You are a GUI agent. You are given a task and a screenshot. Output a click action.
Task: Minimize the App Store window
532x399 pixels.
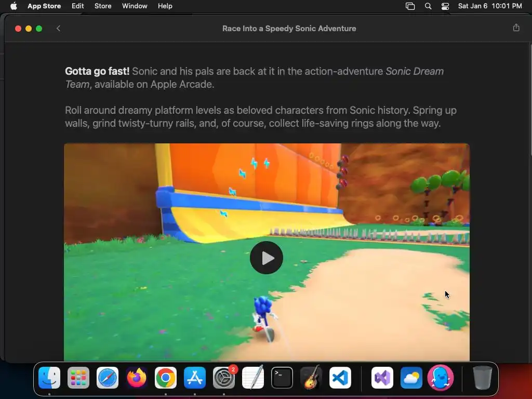click(x=29, y=29)
